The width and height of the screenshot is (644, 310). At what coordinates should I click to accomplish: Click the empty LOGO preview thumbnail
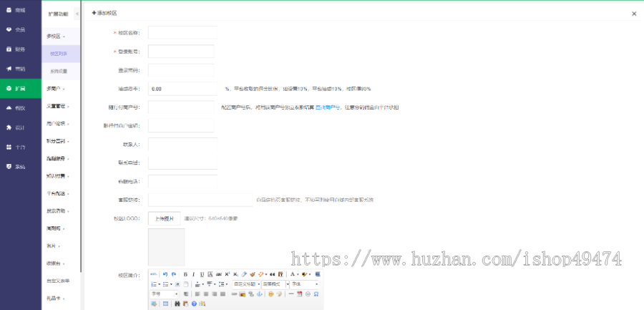166,247
